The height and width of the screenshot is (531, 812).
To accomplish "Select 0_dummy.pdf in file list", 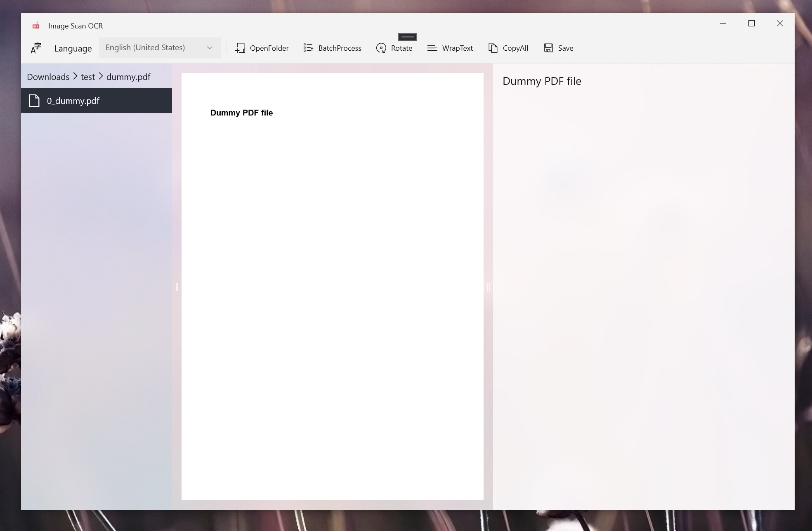I will [73, 101].
